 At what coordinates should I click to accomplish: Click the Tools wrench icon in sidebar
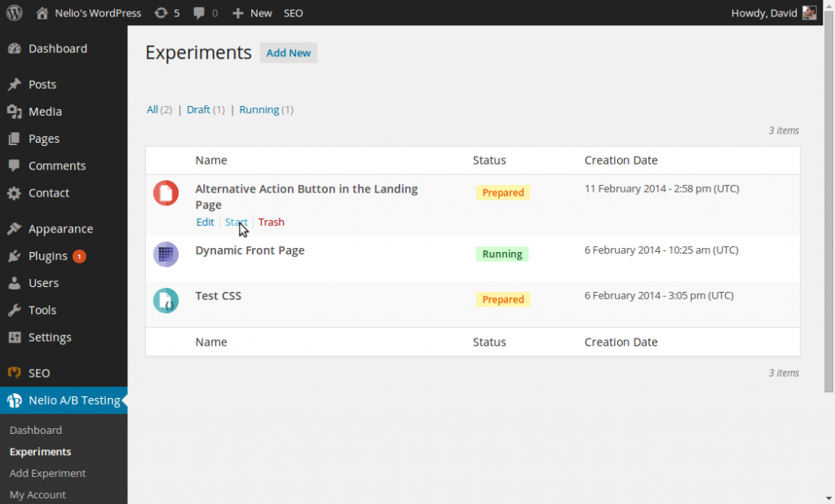point(15,310)
